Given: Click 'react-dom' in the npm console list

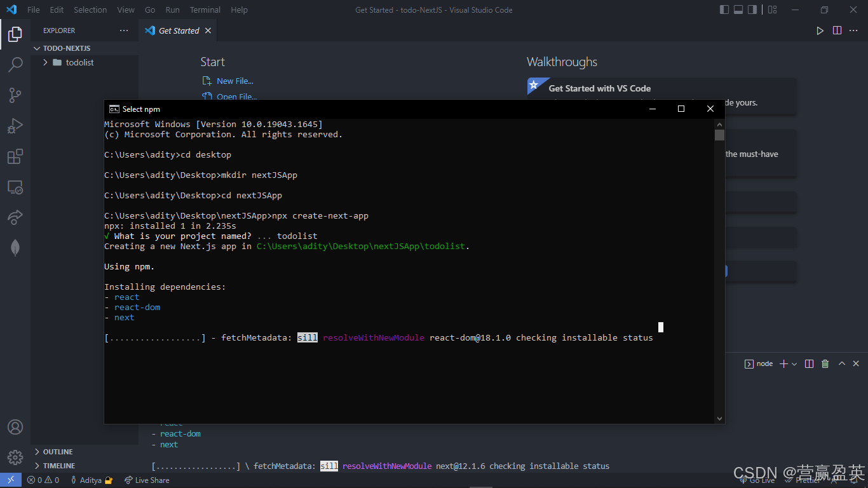Looking at the screenshot, I should 137,307.
